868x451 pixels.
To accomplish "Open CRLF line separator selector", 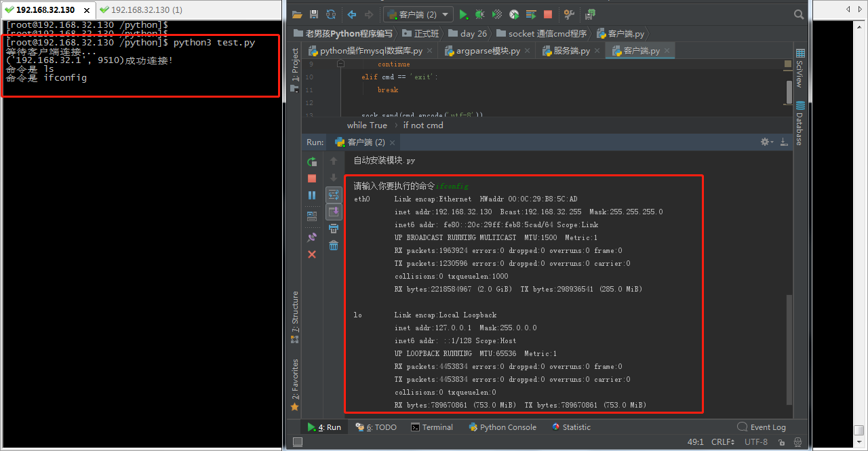I will (723, 442).
